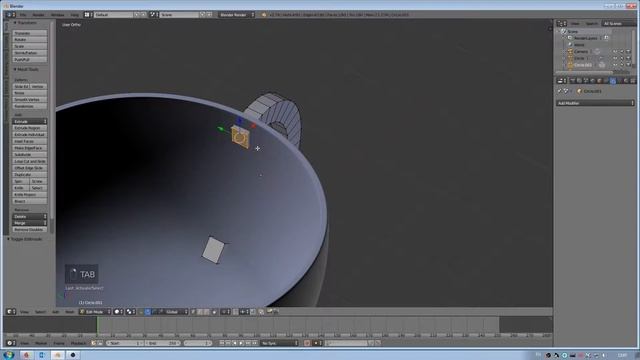Open the viewport shading mode icon
The height and width of the screenshot is (360, 640).
[118, 312]
